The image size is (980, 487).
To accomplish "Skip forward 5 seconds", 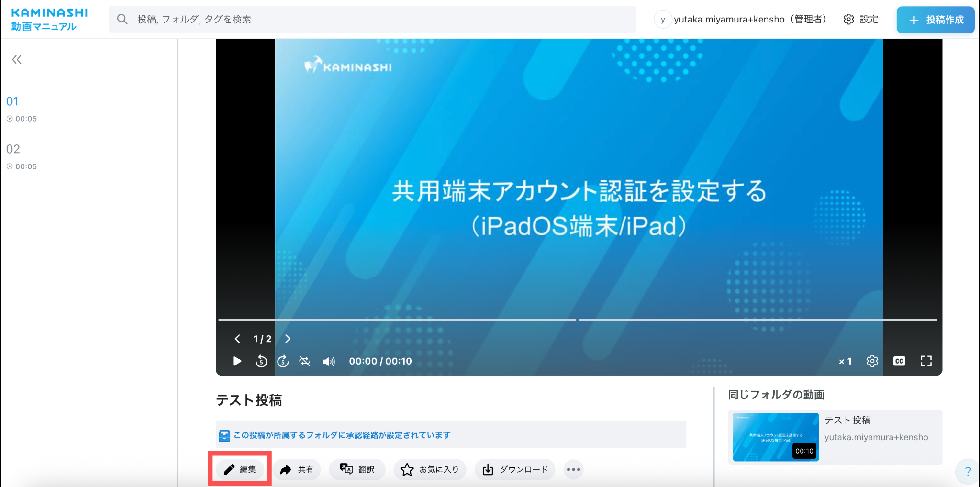I will (283, 361).
